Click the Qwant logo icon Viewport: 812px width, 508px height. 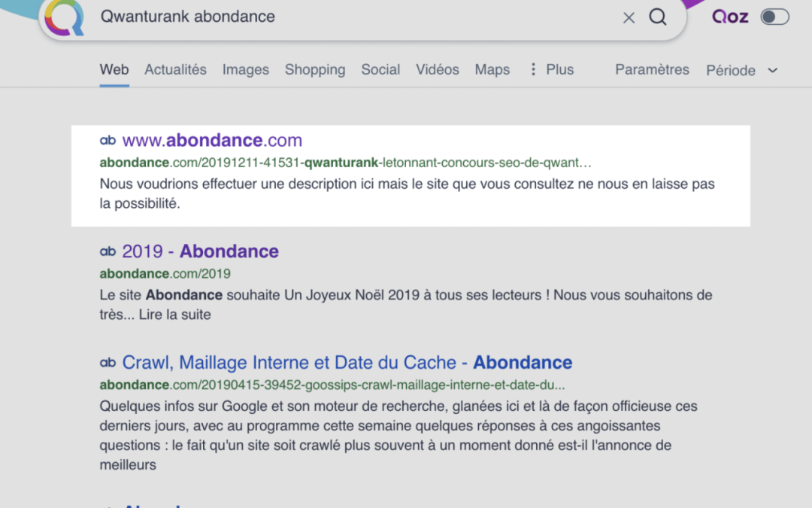(64, 17)
